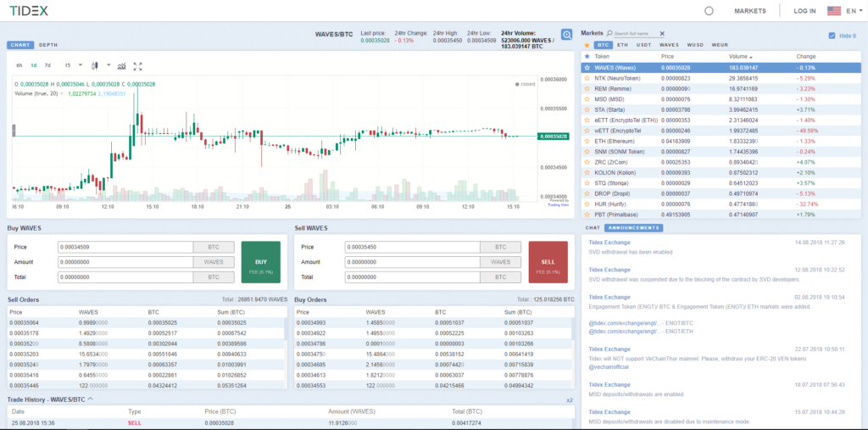Screen dimensions: 868x430
Task: Favorite the MSD (MSD) row star
Action: click(x=587, y=99)
